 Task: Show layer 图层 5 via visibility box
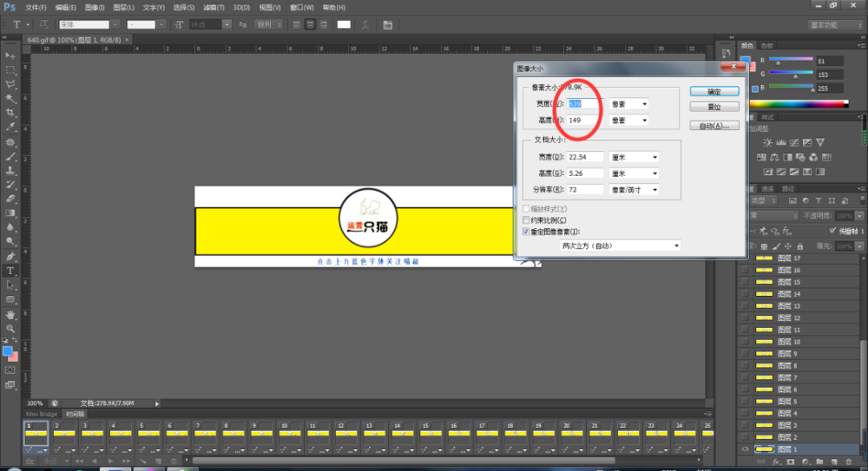coord(745,402)
